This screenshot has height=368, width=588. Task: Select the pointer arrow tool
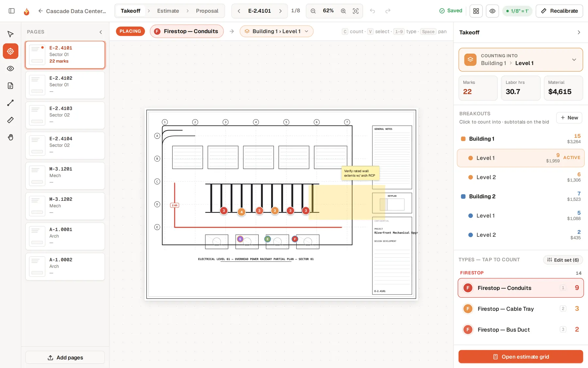tap(10, 34)
